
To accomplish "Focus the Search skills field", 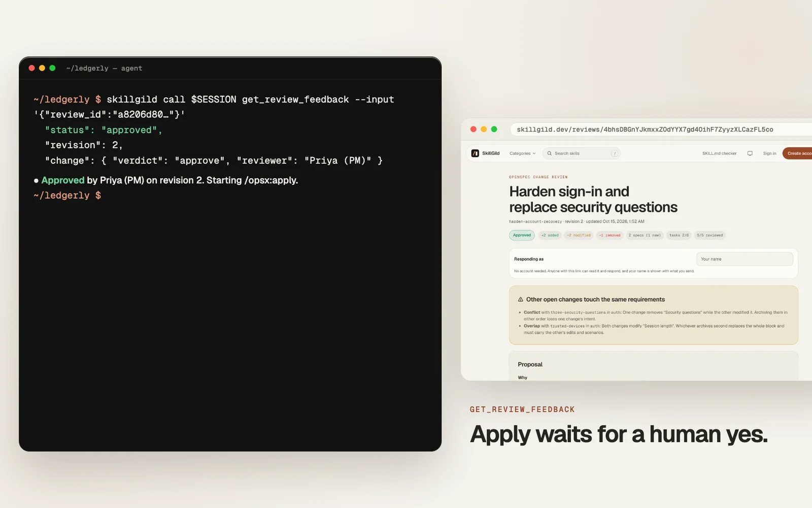I will pos(582,153).
